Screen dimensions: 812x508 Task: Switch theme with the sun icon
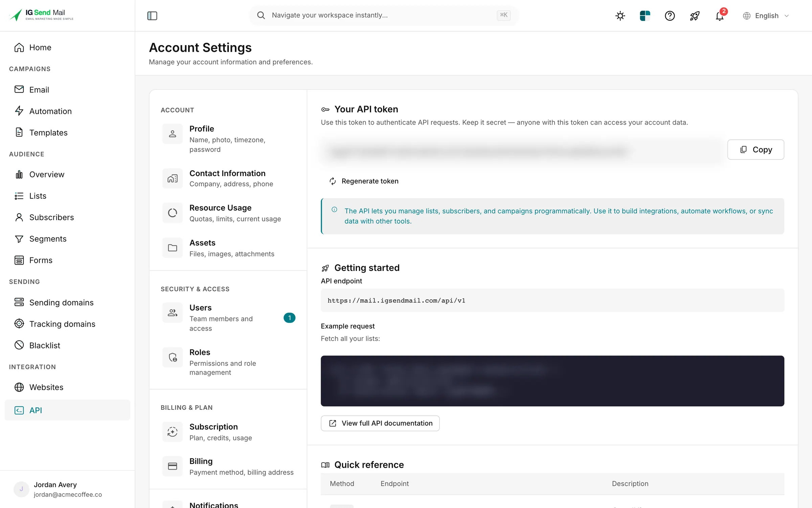(x=620, y=16)
